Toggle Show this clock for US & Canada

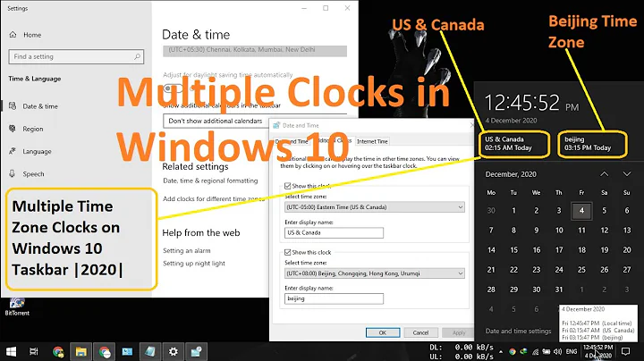click(x=287, y=186)
